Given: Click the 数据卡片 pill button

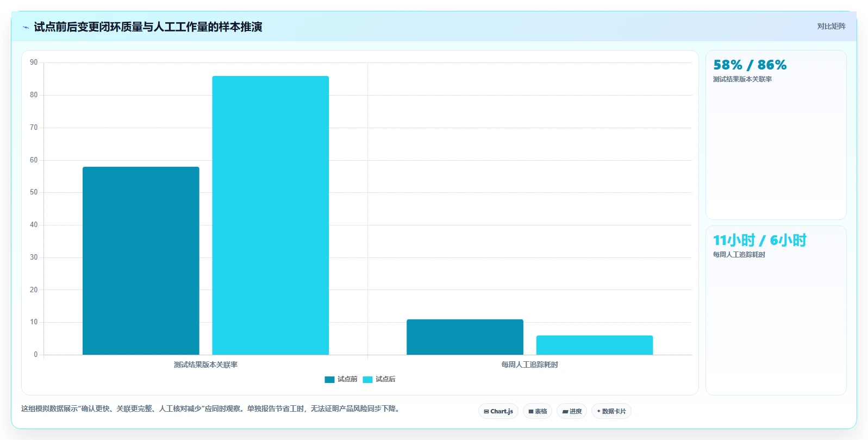Looking at the screenshot, I should (611, 411).
